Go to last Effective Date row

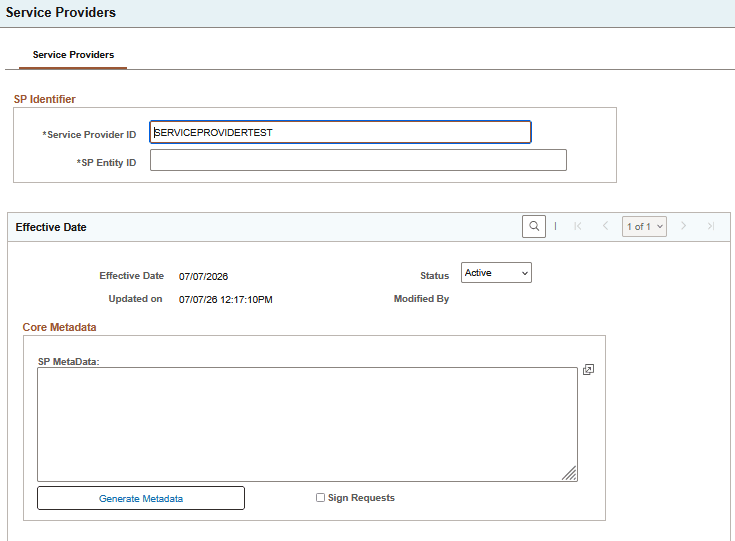pyautogui.click(x=711, y=226)
